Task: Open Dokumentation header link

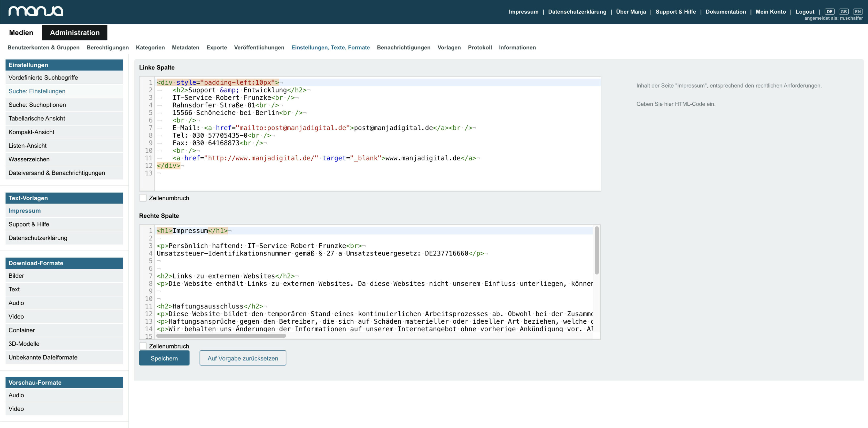Action: [x=726, y=11]
